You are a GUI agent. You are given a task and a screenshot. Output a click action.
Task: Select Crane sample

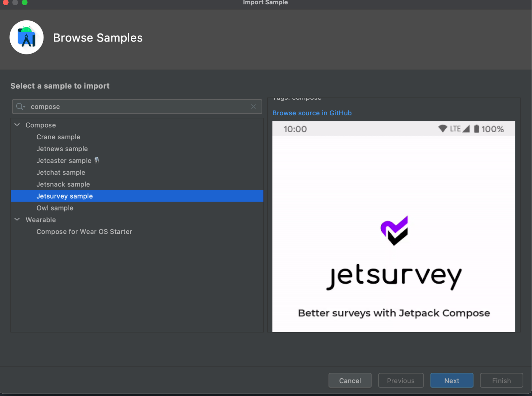pyautogui.click(x=58, y=137)
